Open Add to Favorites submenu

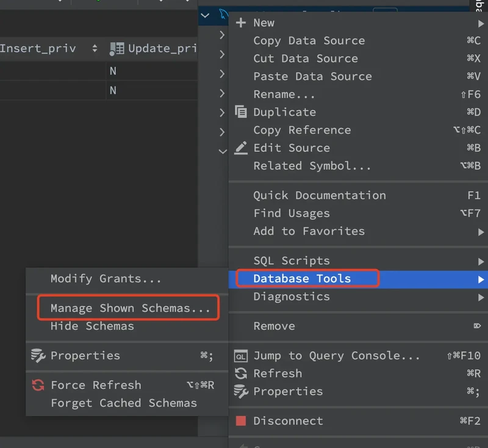309,231
